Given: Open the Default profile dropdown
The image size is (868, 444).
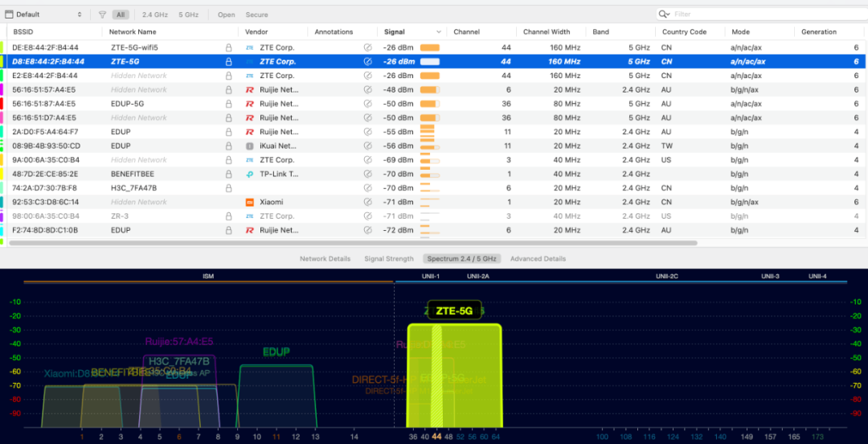Looking at the screenshot, I should (44, 14).
